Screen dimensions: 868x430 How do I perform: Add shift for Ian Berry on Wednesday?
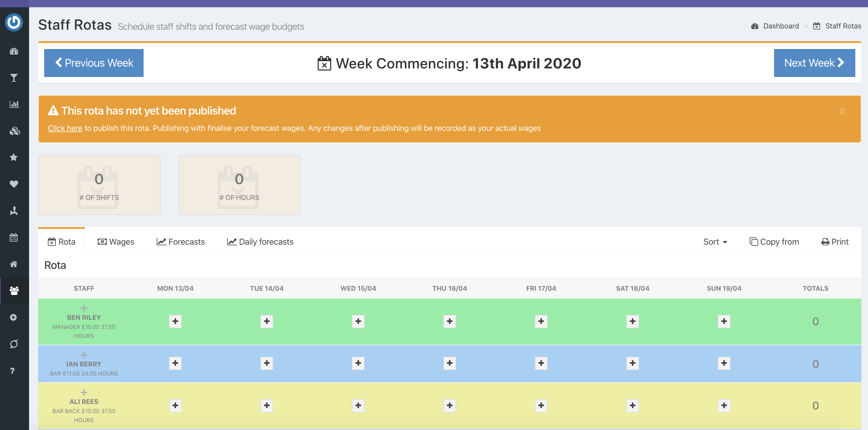[x=358, y=363]
